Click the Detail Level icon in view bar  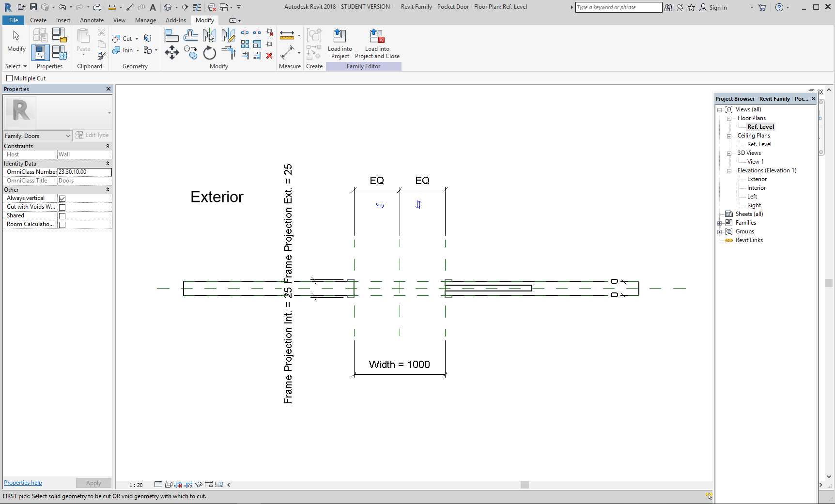tap(158, 485)
